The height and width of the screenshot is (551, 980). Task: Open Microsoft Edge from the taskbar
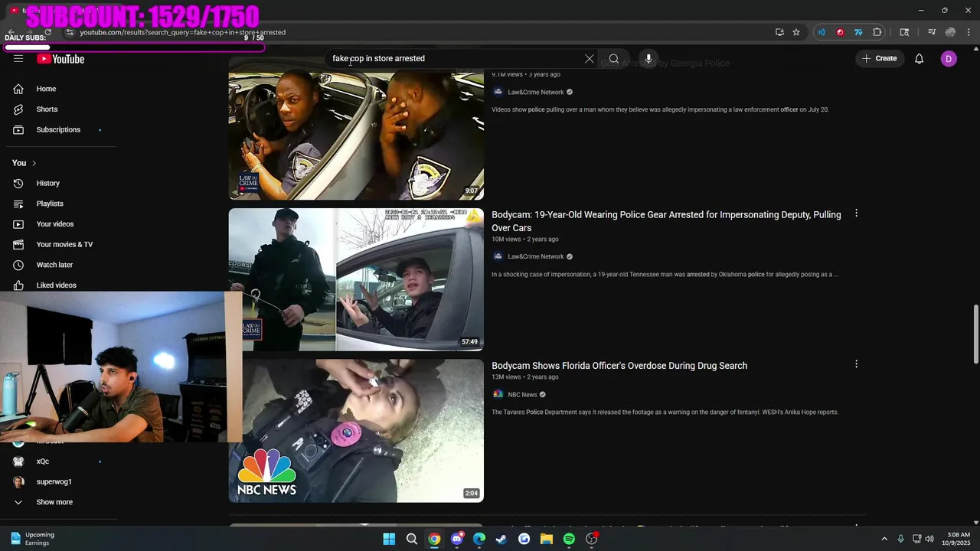[x=479, y=539]
